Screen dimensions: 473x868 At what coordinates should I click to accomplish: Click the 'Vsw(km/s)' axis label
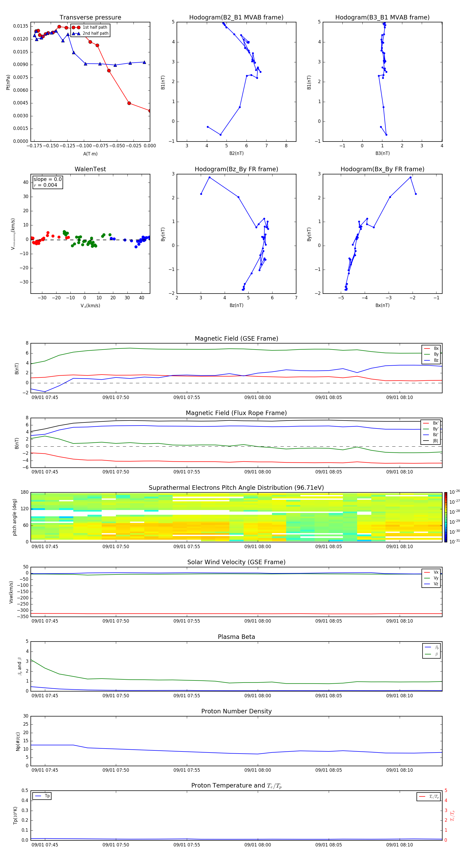(11, 592)
